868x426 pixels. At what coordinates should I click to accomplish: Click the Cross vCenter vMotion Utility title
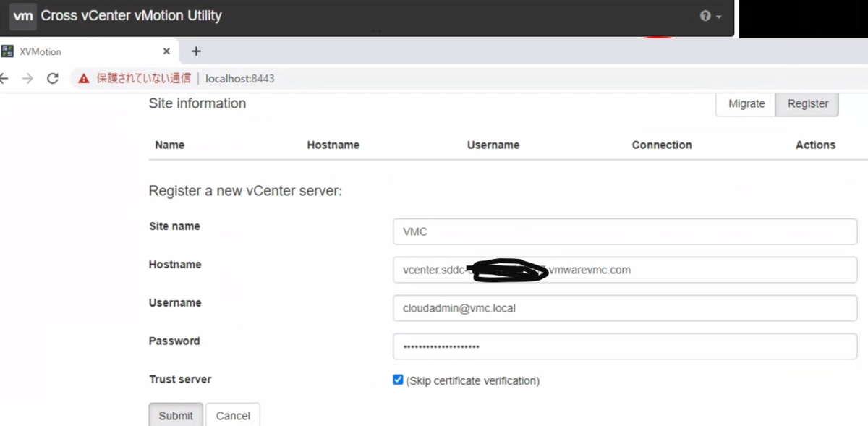132,16
